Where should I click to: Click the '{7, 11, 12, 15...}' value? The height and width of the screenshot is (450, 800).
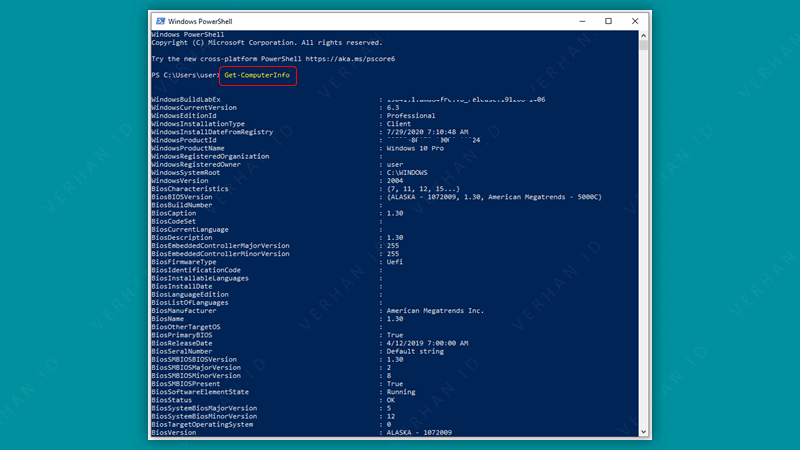click(x=423, y=189)
